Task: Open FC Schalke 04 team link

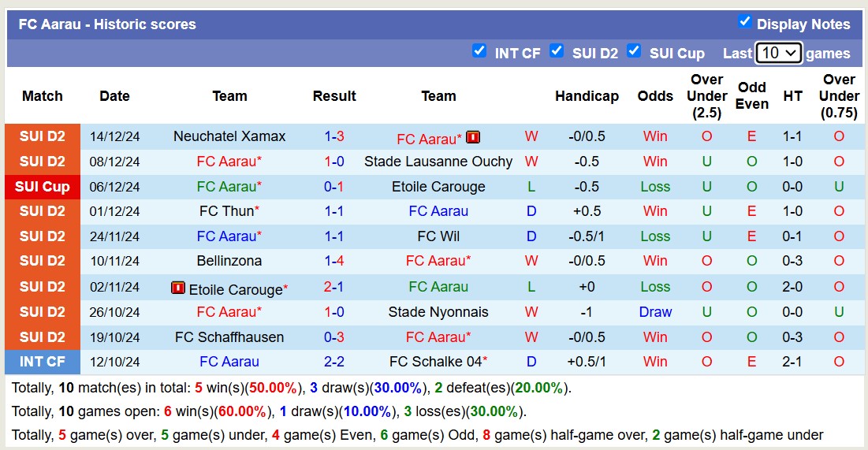Action: 434,362
